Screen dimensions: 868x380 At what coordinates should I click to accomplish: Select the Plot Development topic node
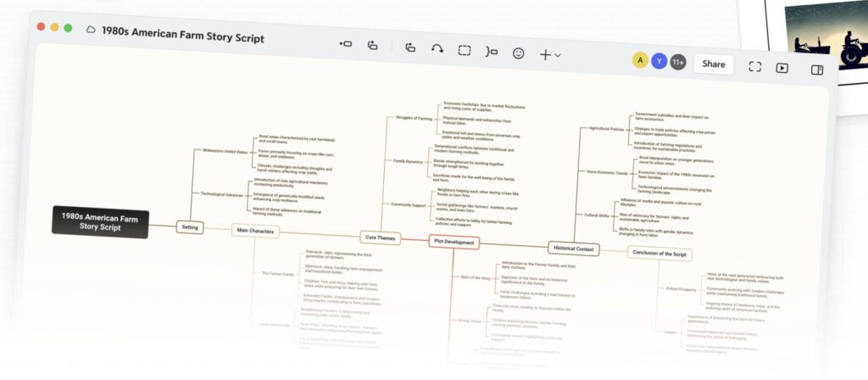(x=454, y=242)
